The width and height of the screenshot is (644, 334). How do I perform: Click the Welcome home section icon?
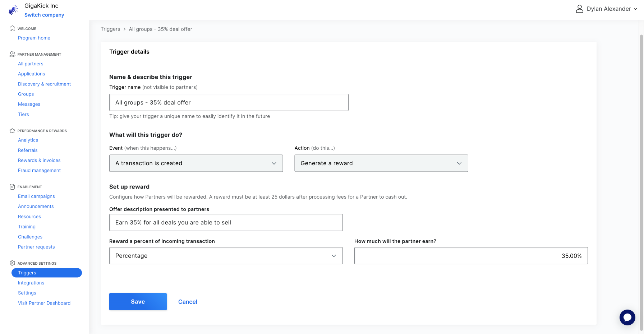click(12, 28)
